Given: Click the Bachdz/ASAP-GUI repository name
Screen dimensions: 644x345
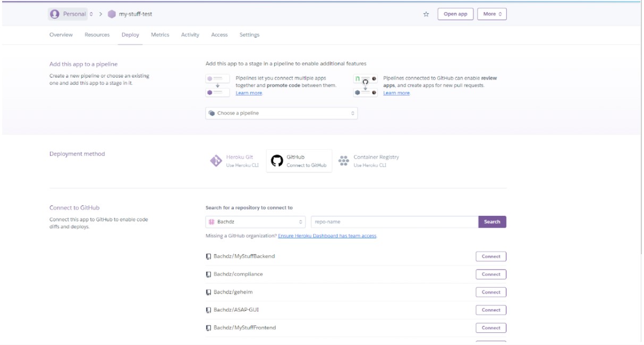Looking at the screenshot, I should (236, 310).
